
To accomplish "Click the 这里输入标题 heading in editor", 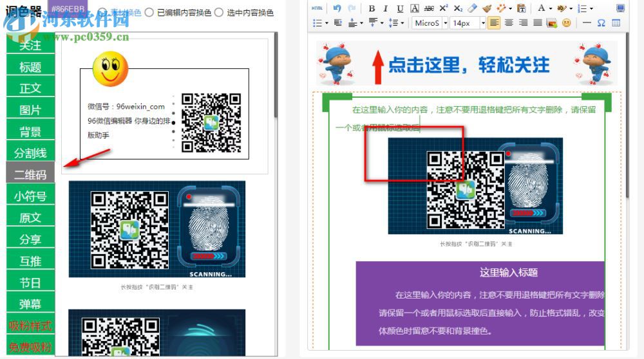I will 509,272.
